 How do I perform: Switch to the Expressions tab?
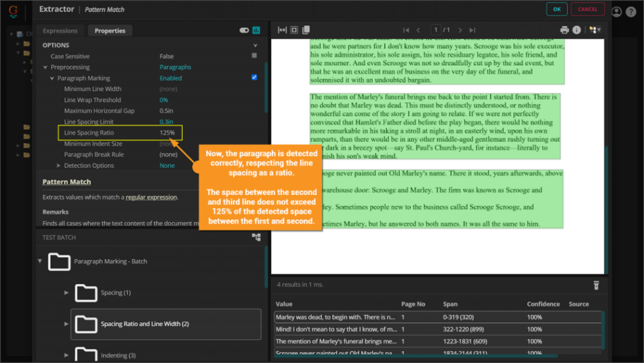click(60, 31)
